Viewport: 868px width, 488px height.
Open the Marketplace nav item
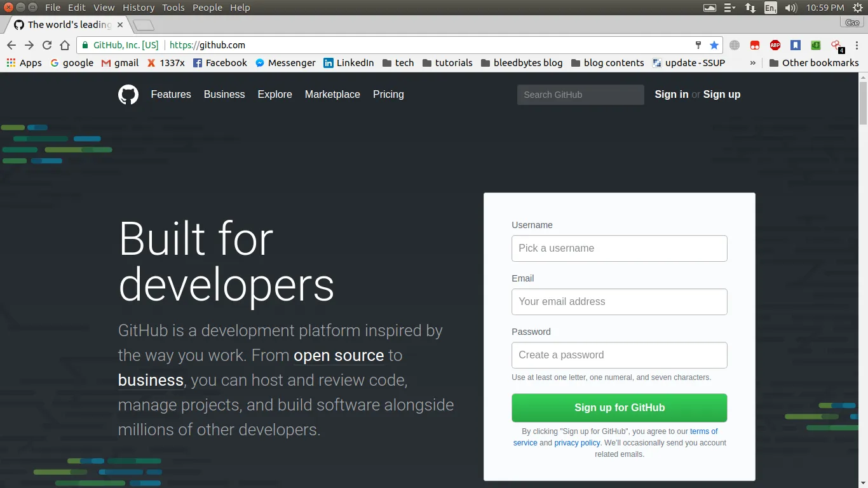332,94
